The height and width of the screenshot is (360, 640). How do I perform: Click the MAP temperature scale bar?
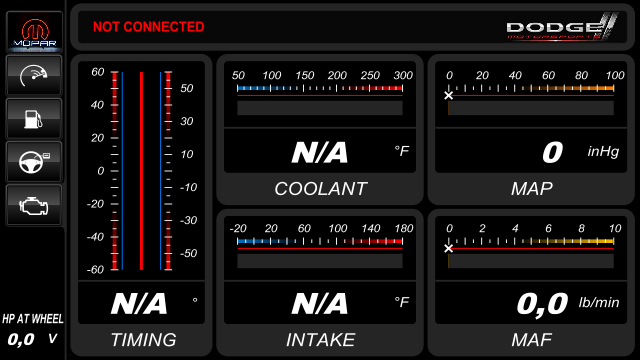point(531,88)
